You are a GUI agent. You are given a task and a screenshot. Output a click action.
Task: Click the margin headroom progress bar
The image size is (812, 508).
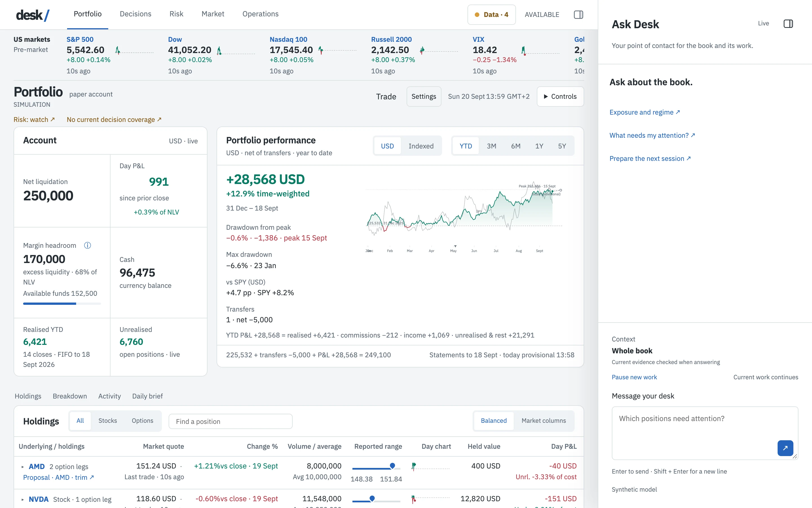[x=62, y=303]
